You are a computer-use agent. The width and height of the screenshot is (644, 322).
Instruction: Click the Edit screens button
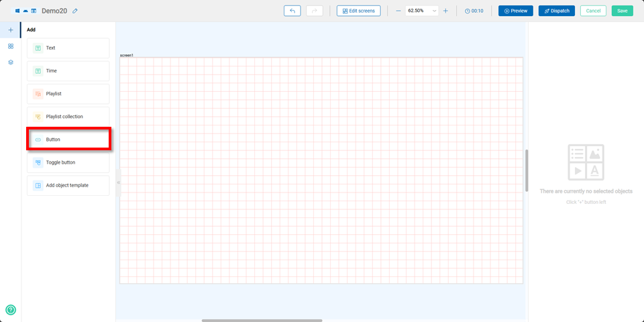point(359,11)
